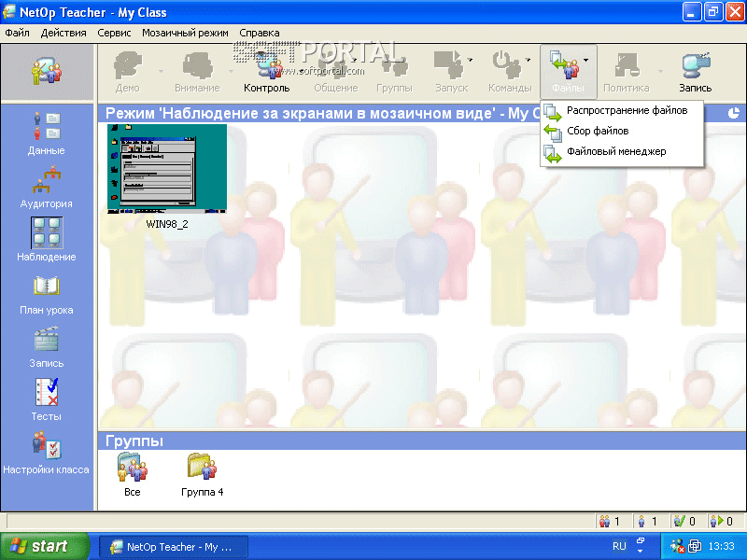
Task: Click the 13:33 system clock
Action: [x=721, y=546]
